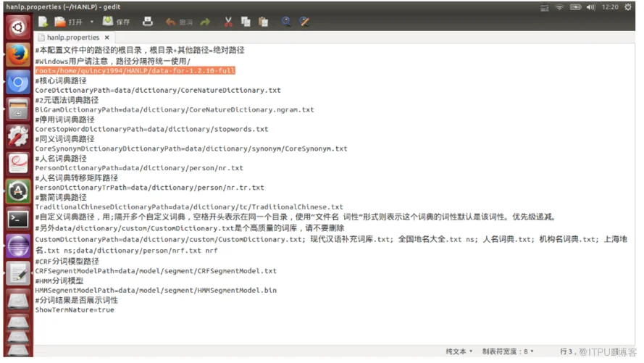Viewport: 644px width, 363px height.
Task: Click the highlighted root= path line
Action: point(135,70)
